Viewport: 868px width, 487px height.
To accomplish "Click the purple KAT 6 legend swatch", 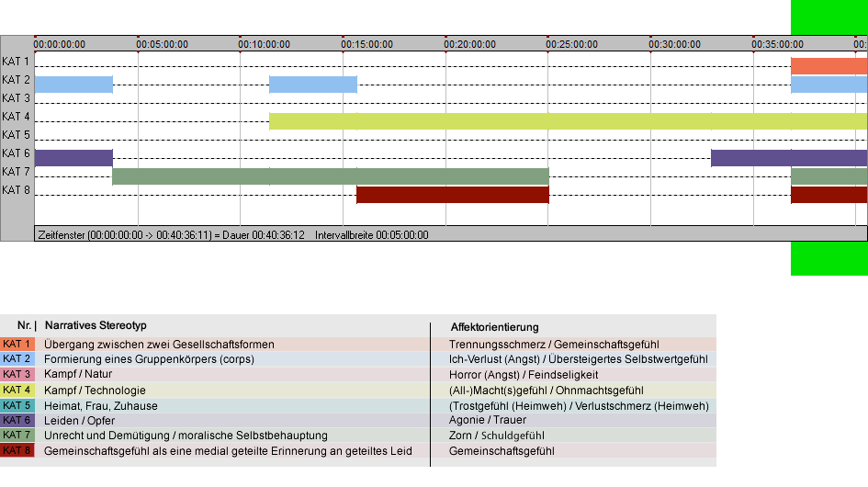I will coord(17,420).
